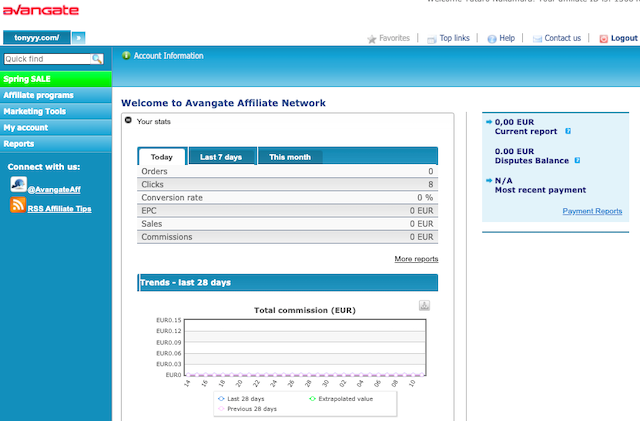Click the Quick find magnifier icon

[97, 59]
